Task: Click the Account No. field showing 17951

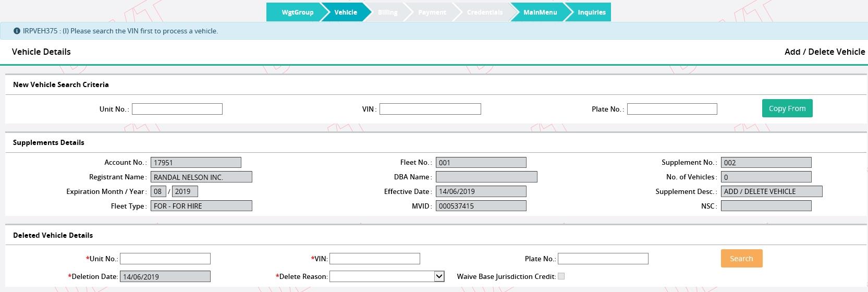Action: pos(196,163)
